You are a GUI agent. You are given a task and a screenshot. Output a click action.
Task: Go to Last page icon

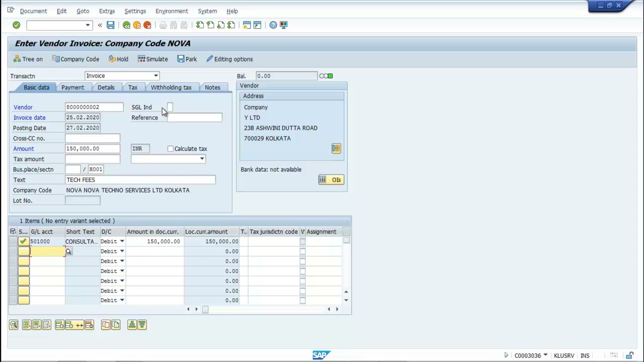pos(231,25)
